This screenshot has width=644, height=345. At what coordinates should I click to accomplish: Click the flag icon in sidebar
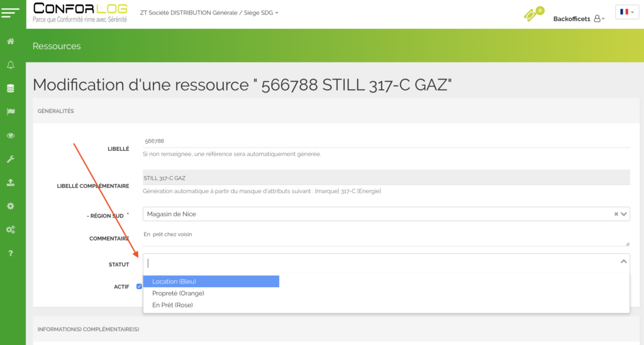pos(11,112)
